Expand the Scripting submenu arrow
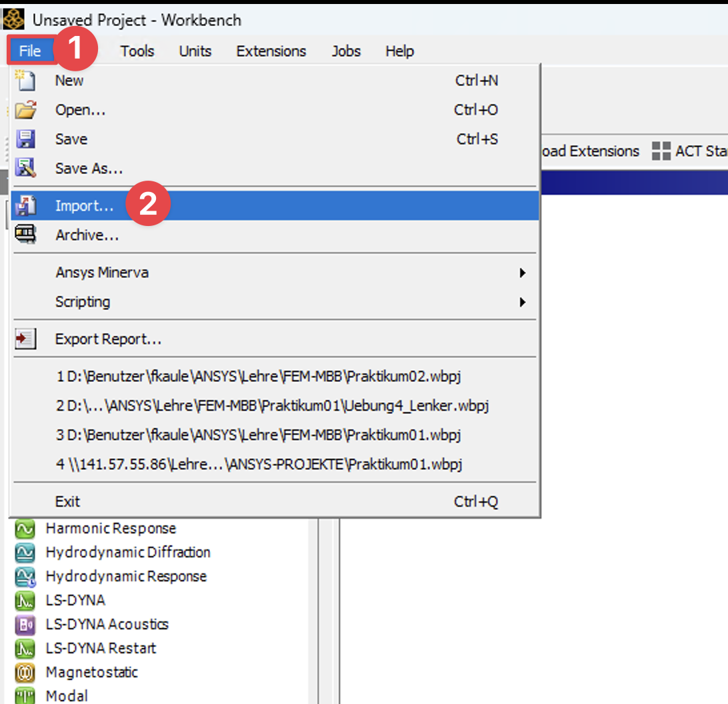The width and height of the screenshot is (728, 704). pos(523,302)
